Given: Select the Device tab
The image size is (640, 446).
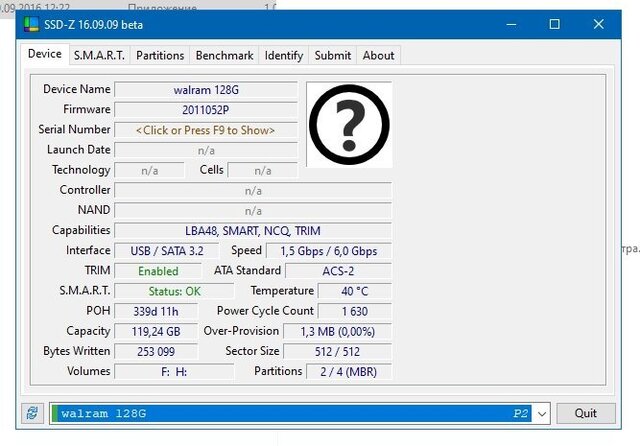Looking at the screenshot, I should click(45, 54).
